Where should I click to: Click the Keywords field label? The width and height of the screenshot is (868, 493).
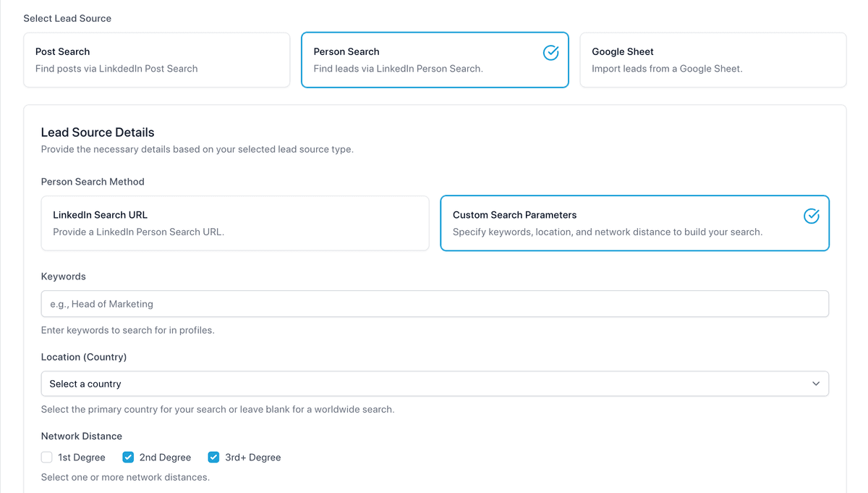pos(64,277)
